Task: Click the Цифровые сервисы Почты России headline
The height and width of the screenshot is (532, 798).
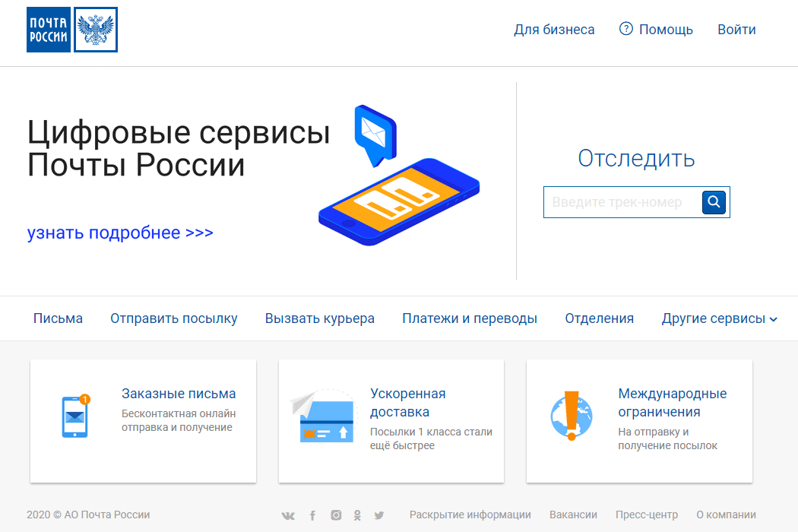Action: tap(179, 149)
